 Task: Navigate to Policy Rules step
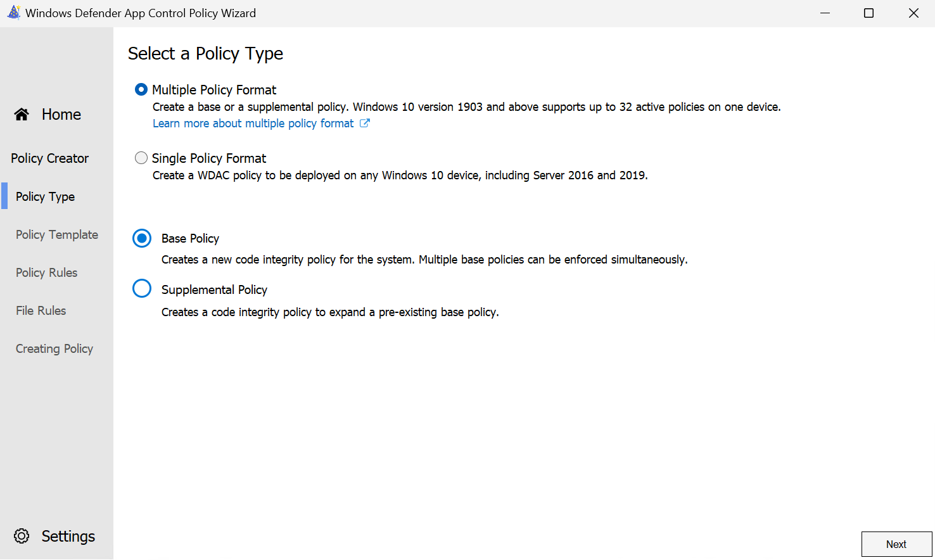[x=46, y=272]
